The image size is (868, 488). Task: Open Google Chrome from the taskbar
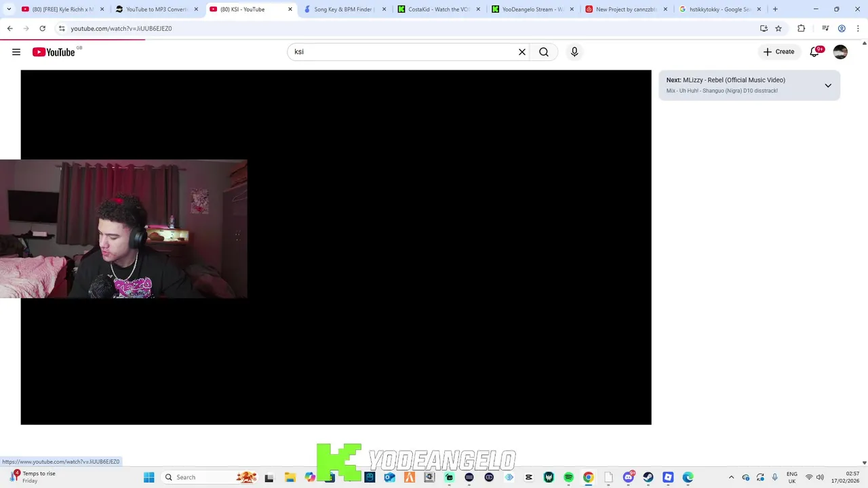point(589,477)
